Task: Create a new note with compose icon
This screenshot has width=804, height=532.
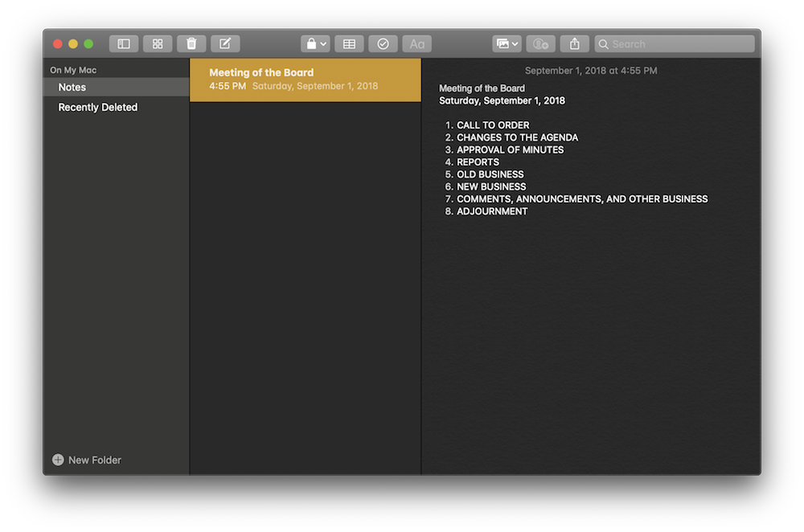Action: pos(225,44)
